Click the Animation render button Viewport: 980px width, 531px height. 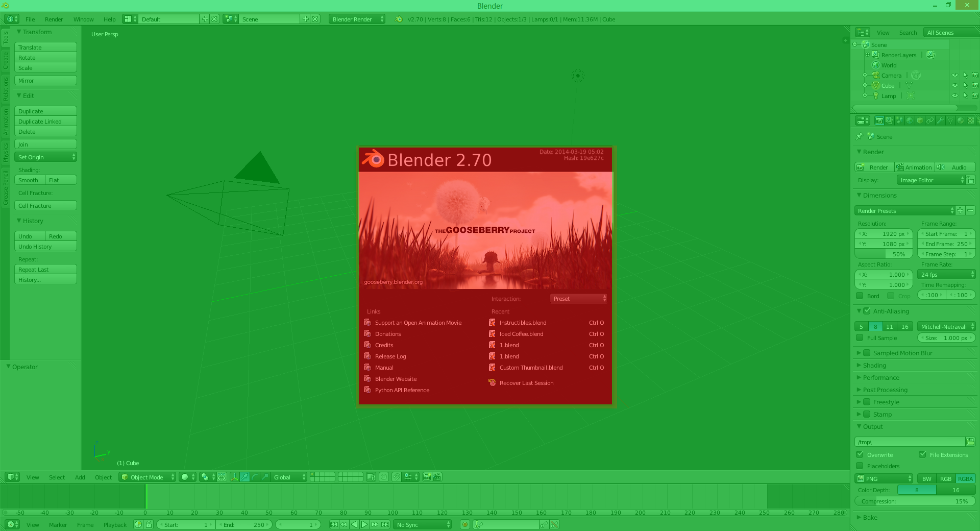point(914,167)
